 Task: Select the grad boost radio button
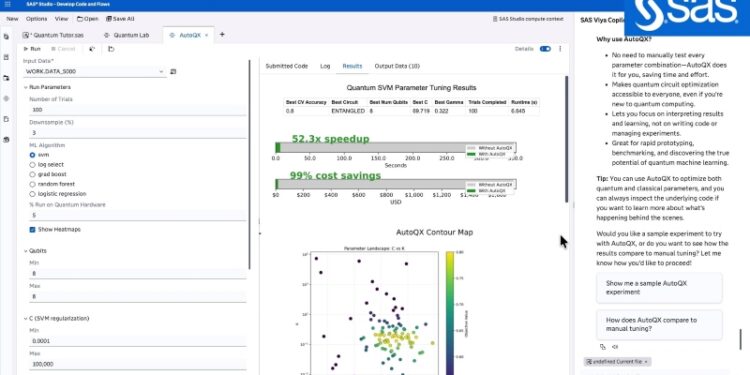point(33,175)
